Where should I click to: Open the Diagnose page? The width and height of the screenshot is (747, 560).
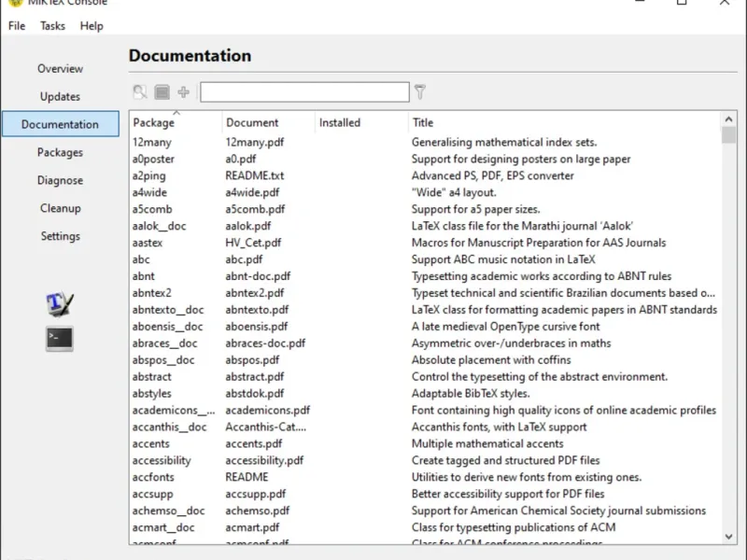pyautogui.click(x=60, y=180)
